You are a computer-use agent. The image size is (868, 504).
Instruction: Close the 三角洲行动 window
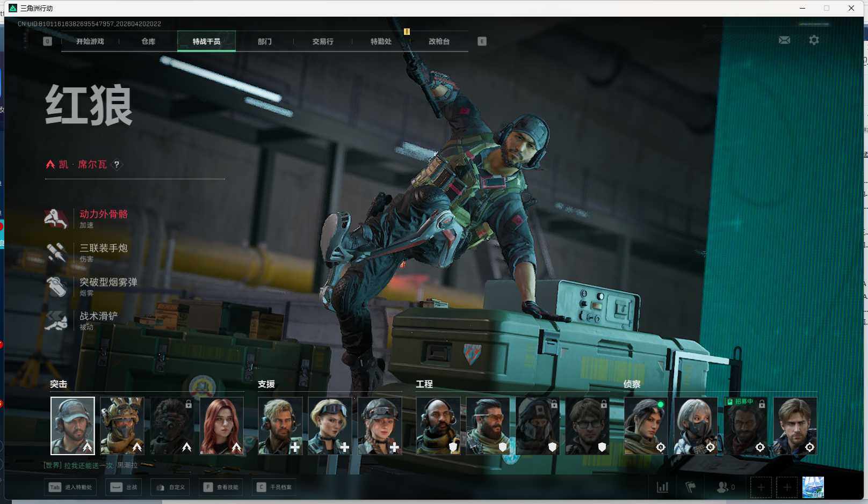tap(851, 8)
